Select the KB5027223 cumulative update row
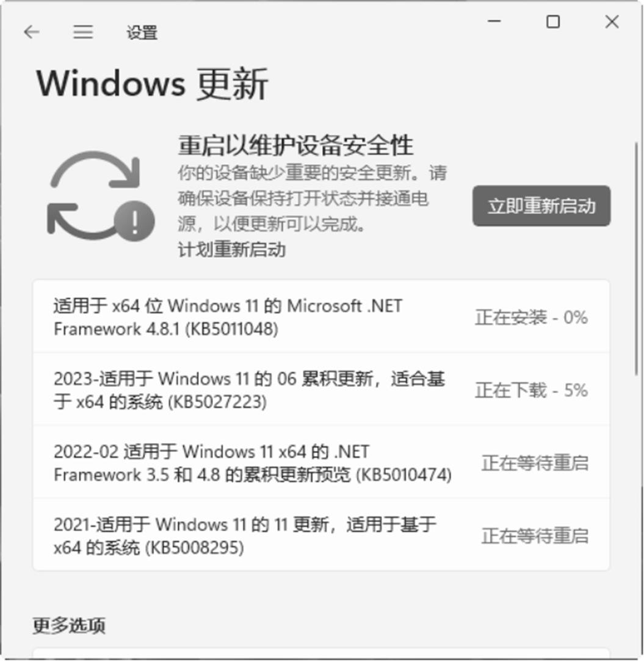 pos(321,389)
